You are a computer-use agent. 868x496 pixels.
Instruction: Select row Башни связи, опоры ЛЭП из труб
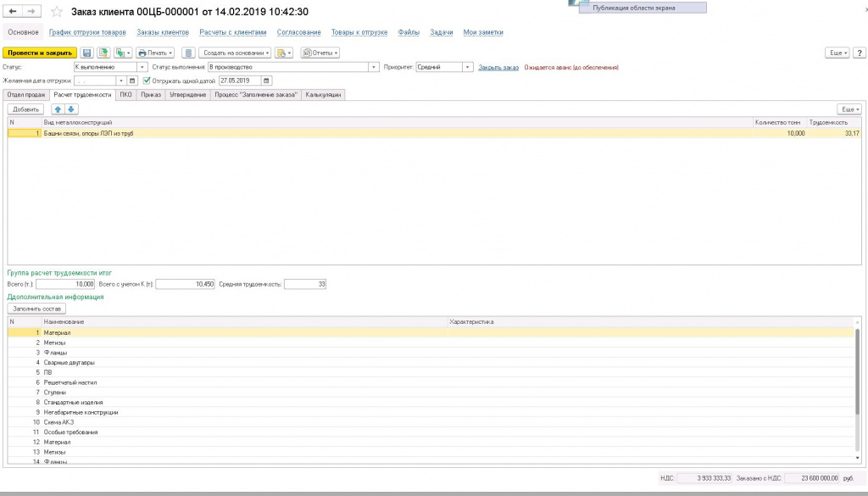pyautogui.click(x=435, y=133)
